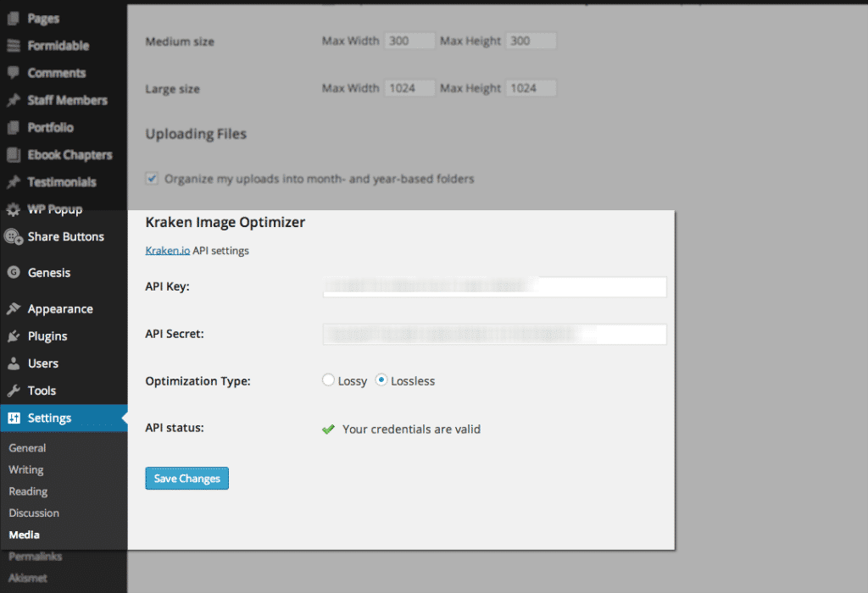Toggle organize uploads into month folders checkbox

click(152, 178)
